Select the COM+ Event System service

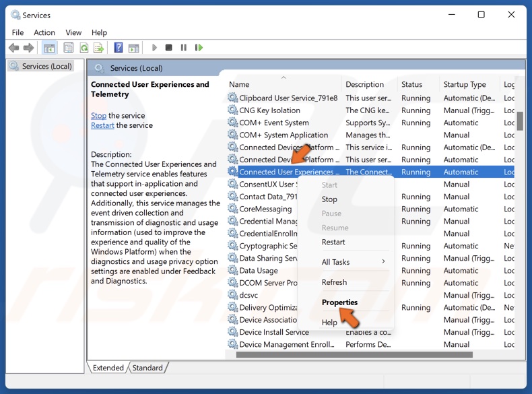[x=370, y=123]
